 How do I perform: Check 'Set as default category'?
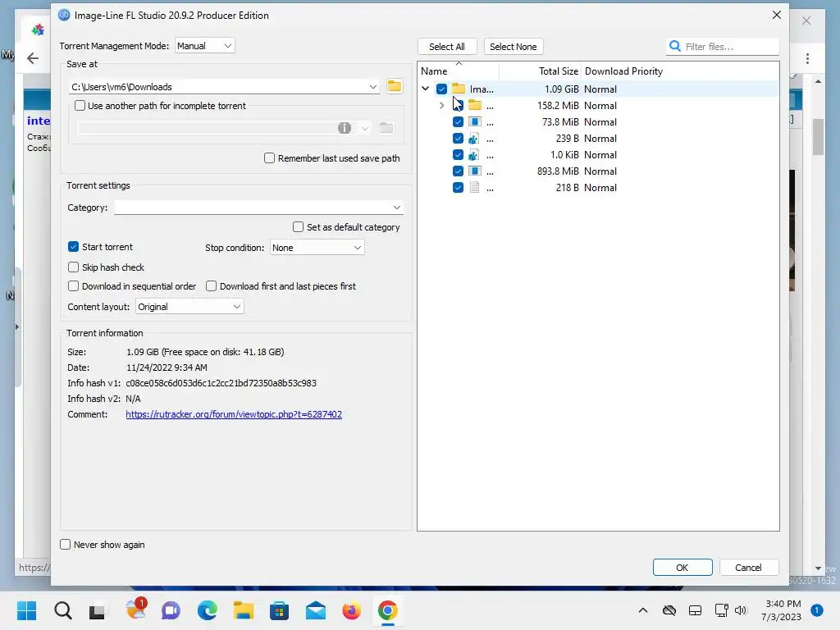tap(298, 227)
